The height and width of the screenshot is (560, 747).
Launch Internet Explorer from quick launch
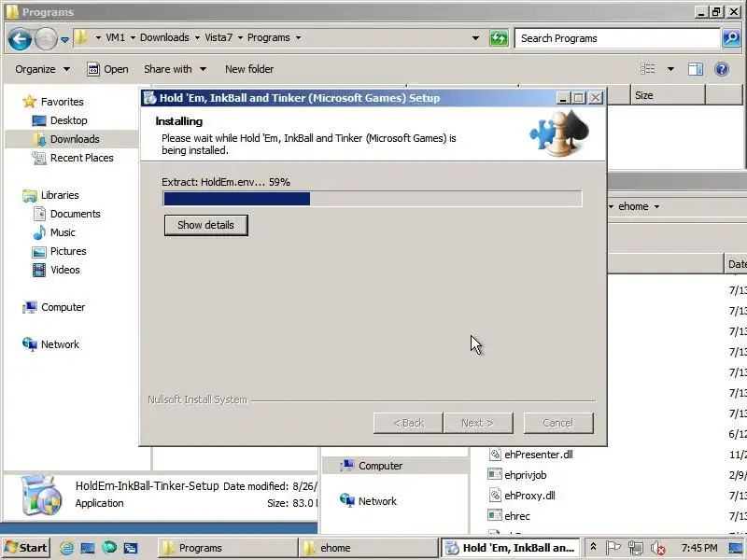click(66, 548)
